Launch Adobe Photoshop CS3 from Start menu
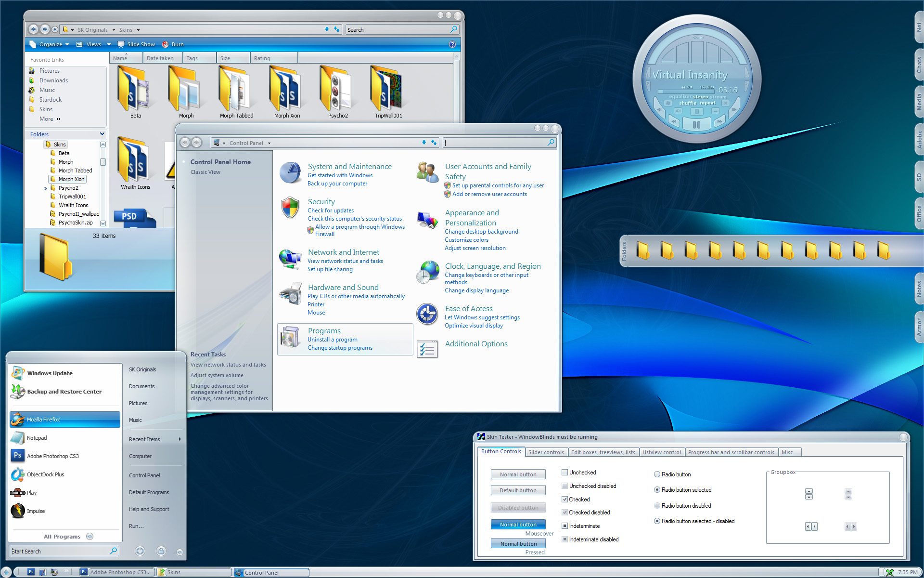 [65, 456]
